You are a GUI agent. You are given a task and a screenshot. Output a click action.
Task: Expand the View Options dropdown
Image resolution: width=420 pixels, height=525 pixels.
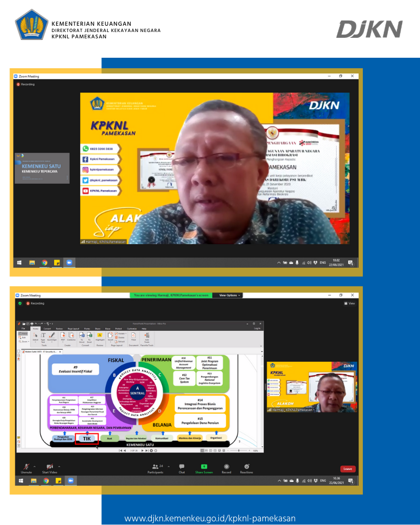pyautogui.click(x=229, y=296)
